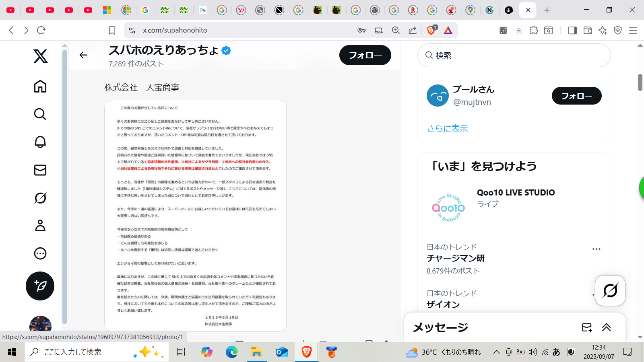
Task: Open Brave Wallet icon
Action: (x=588, y=30)
